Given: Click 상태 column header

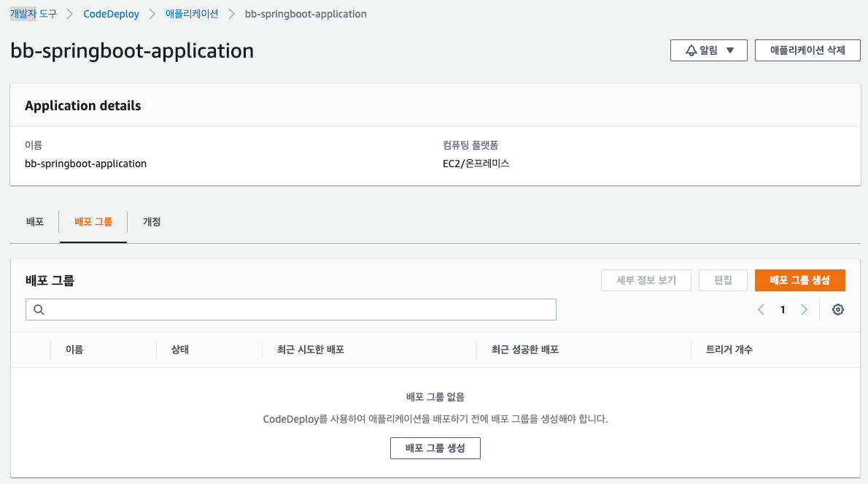Looking at the screenshot, I should point(180,350).
